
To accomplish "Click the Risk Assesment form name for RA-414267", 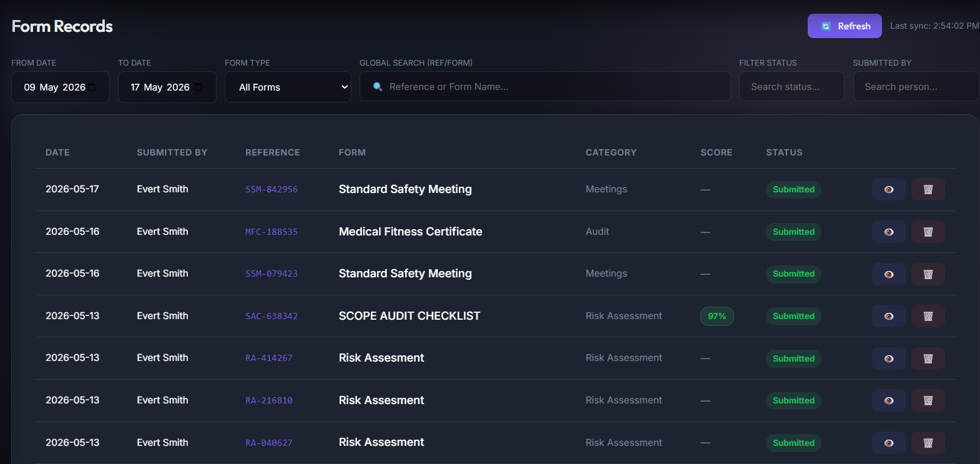I will [x=381, y=358].
